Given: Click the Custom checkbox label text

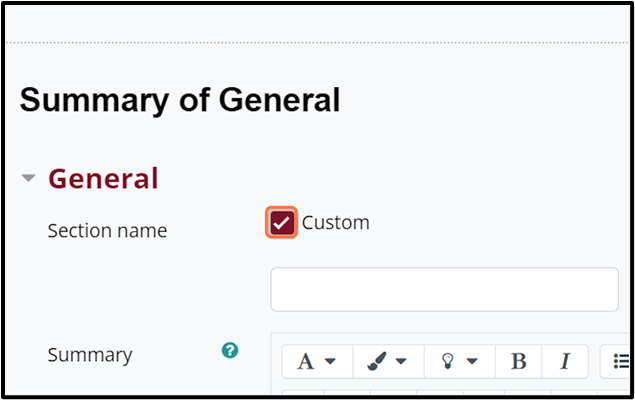Looking at the screenshot, I should (336, 223).
